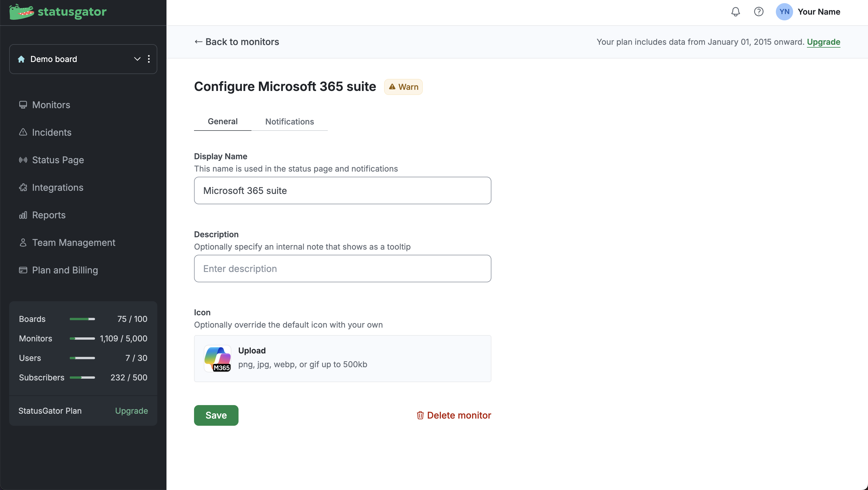Open Status Page section
The width and height of the screenshot is (868, 490).
58,160
